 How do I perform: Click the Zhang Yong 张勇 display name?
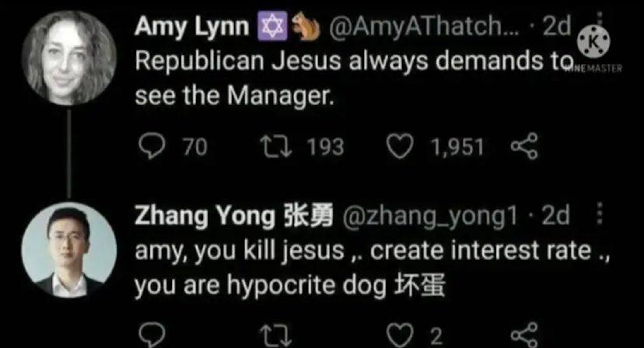tap(233, 216)
